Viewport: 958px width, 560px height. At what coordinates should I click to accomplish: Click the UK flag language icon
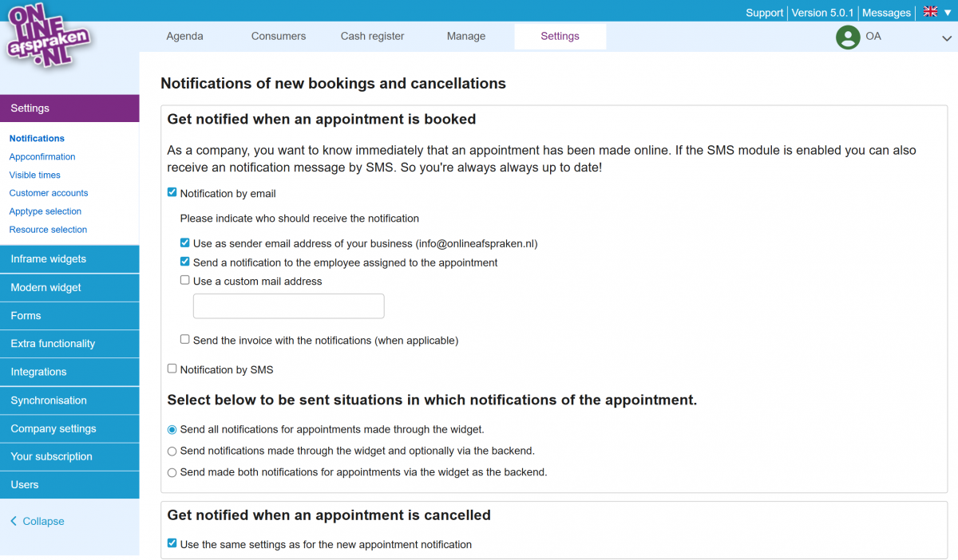930,12
